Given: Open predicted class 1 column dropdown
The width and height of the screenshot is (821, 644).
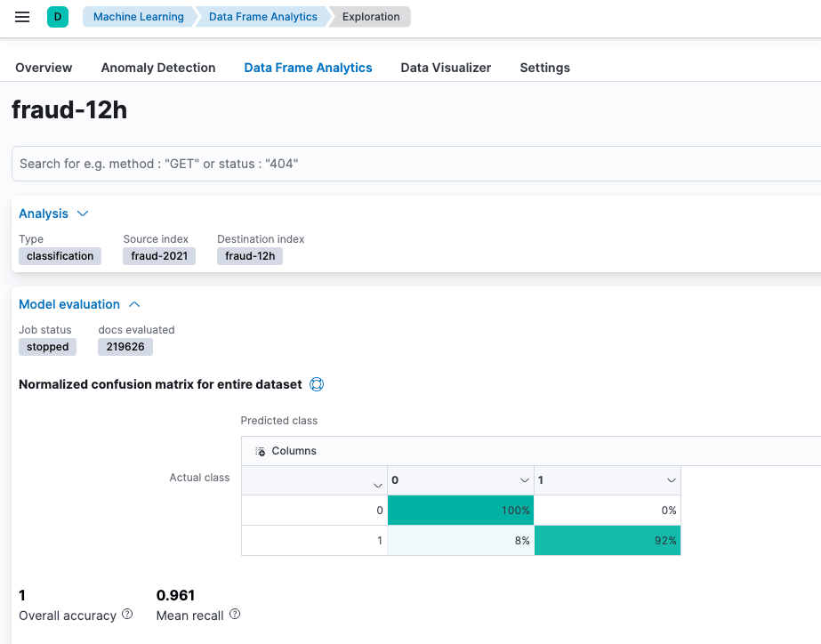Looking at the screenshot, I should (x=671, y=480).
